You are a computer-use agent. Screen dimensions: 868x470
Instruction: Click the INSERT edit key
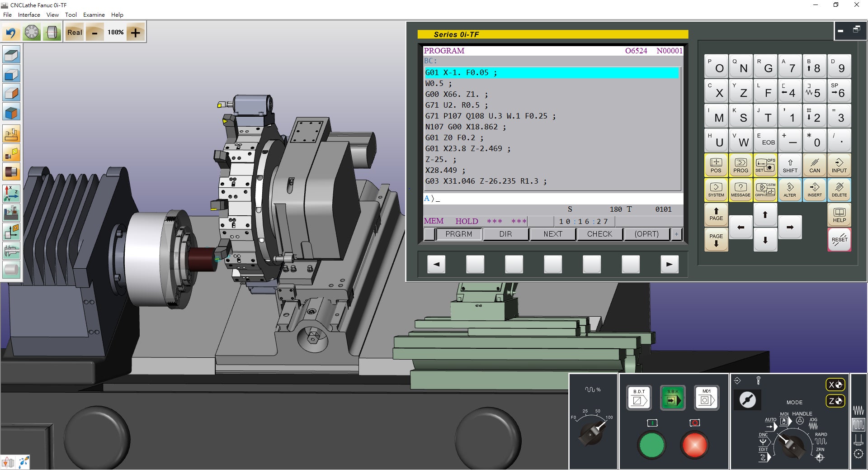pos(815,190)
